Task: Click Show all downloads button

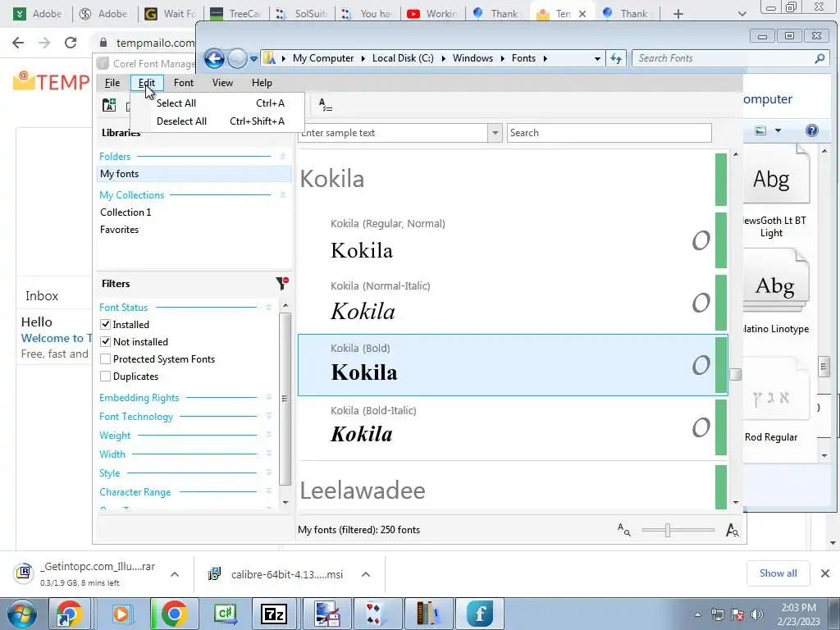Action: pos(778,573)
